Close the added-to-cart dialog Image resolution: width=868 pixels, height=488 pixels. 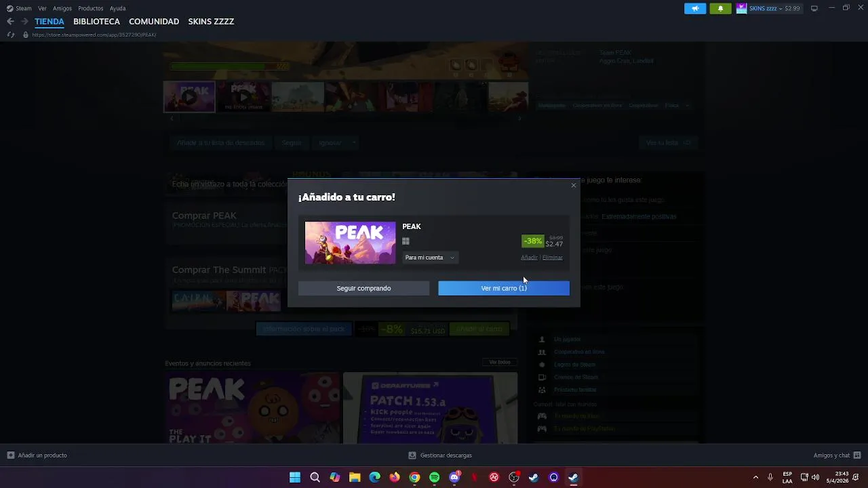[x=574, y=185]
